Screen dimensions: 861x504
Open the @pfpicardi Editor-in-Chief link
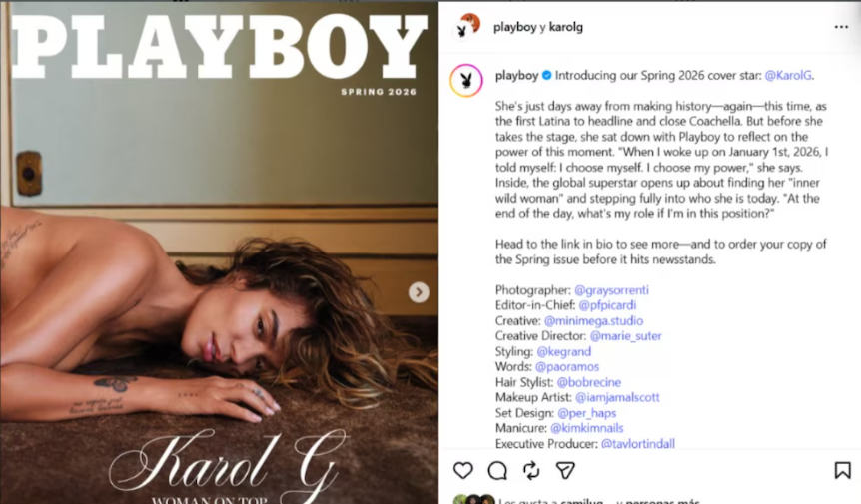(x=607, y=305)
